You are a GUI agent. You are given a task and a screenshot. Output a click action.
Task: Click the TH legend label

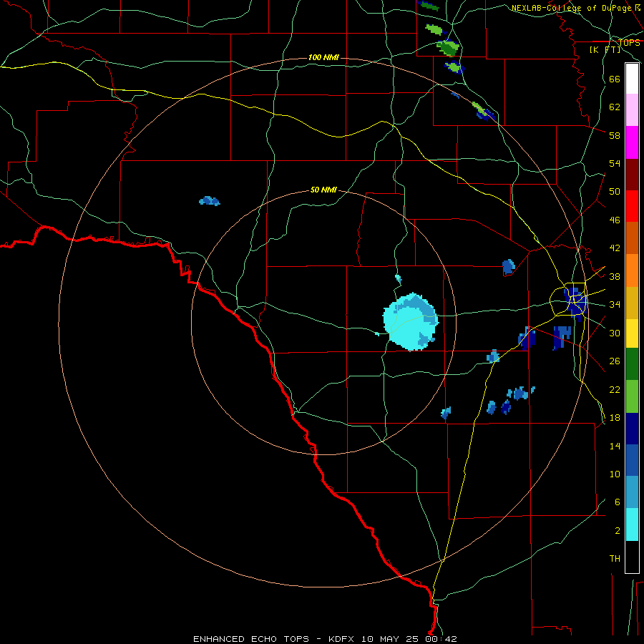[x=615, y=559]
